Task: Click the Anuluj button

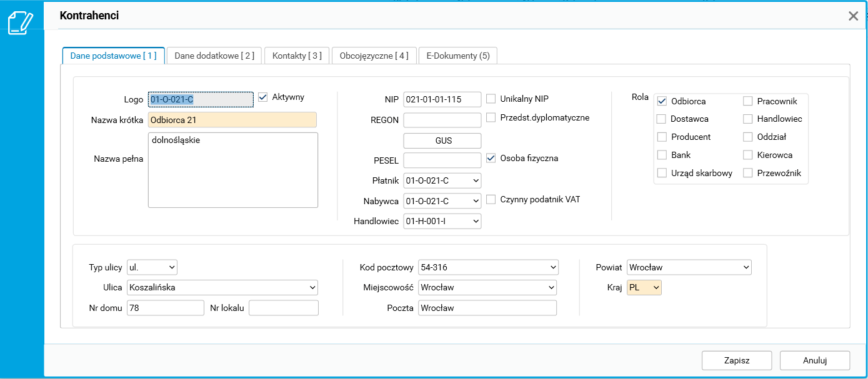Action: (x=815, y=360)
